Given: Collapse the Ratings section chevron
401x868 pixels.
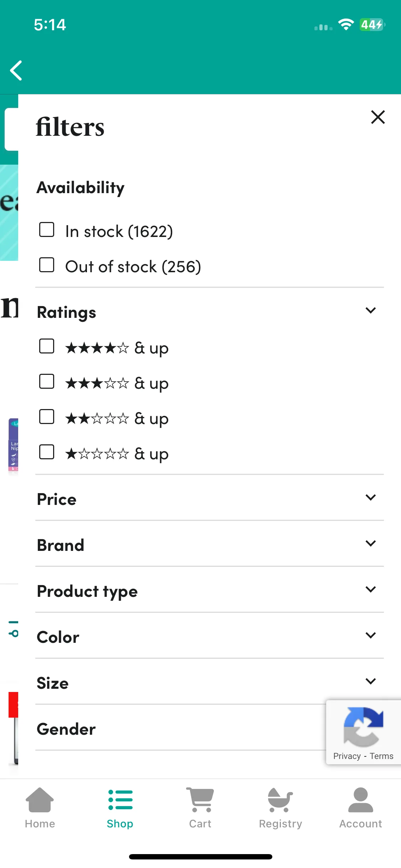Looking at the screenshot, I should coord(371,310).
